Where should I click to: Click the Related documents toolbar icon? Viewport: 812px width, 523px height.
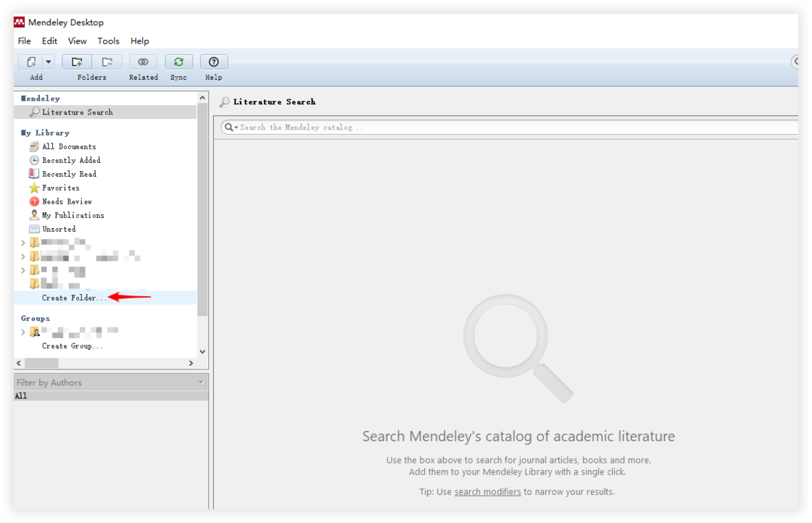pos(144,62)
